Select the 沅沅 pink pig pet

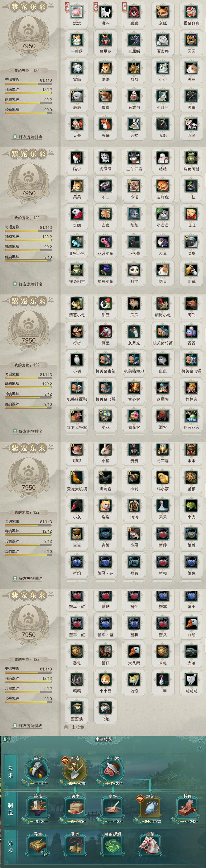point(77,12)
